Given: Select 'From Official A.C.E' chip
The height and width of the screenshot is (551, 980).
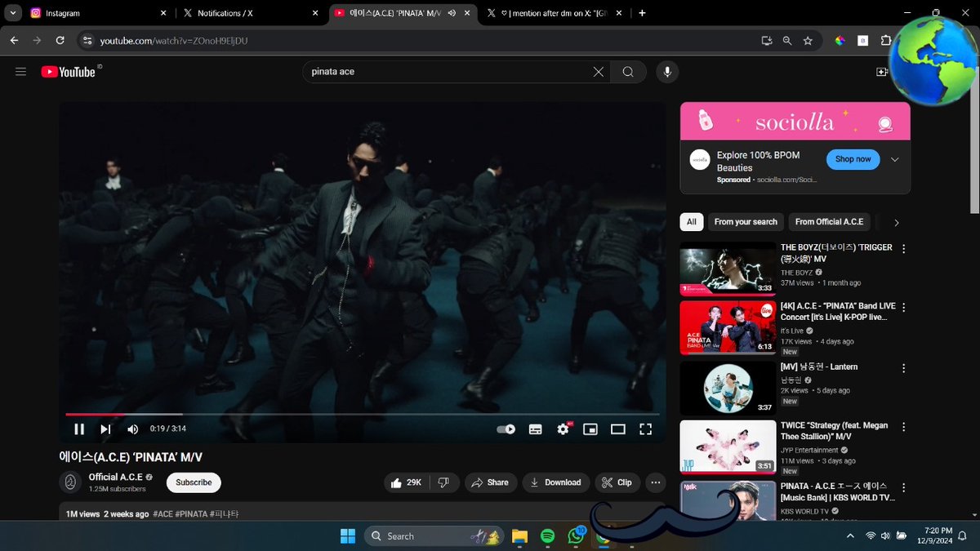Looking at the screenshot, I should tap(829, 222).
